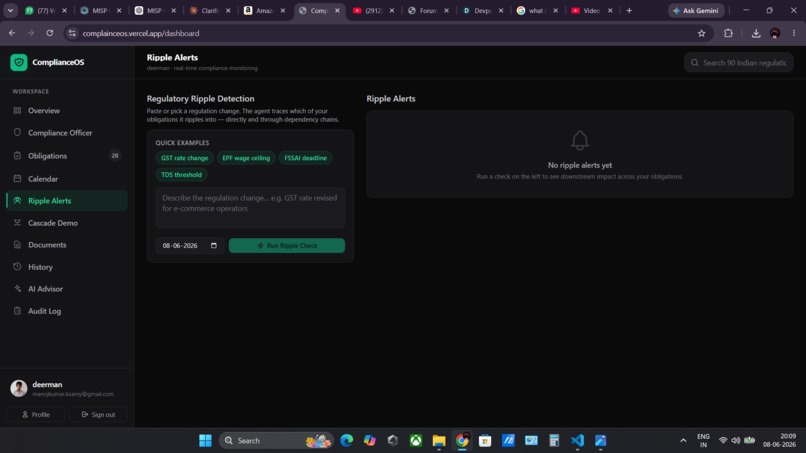Click the Audit Log icon
This screenshot has width=806, height=453.
17,311
